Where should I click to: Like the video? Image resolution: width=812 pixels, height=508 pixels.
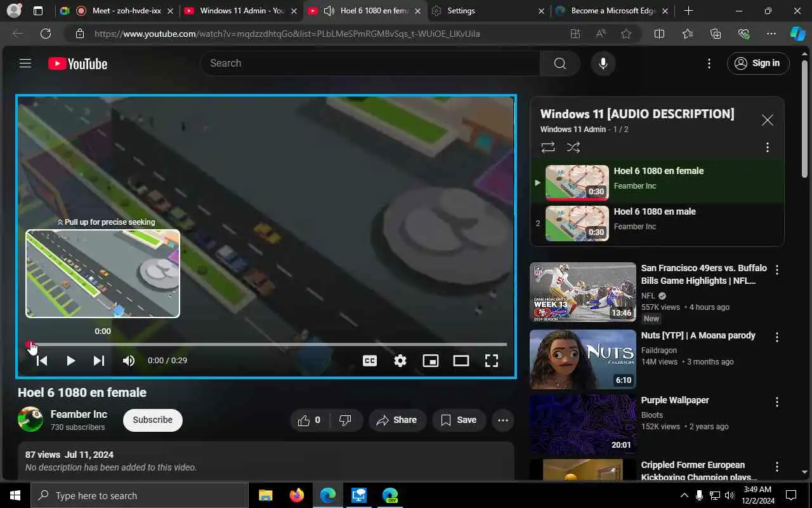point(309,420)
